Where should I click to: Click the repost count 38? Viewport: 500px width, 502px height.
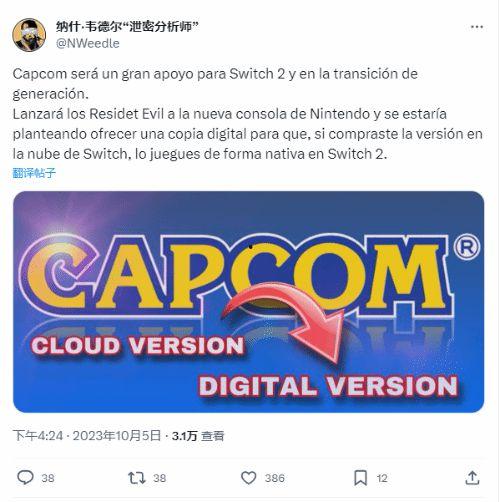coord(159,478)
